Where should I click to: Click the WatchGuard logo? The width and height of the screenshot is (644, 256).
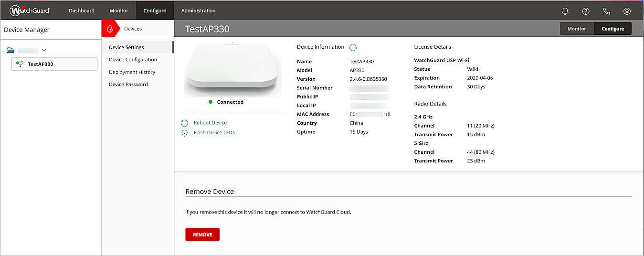pos(30,11)
